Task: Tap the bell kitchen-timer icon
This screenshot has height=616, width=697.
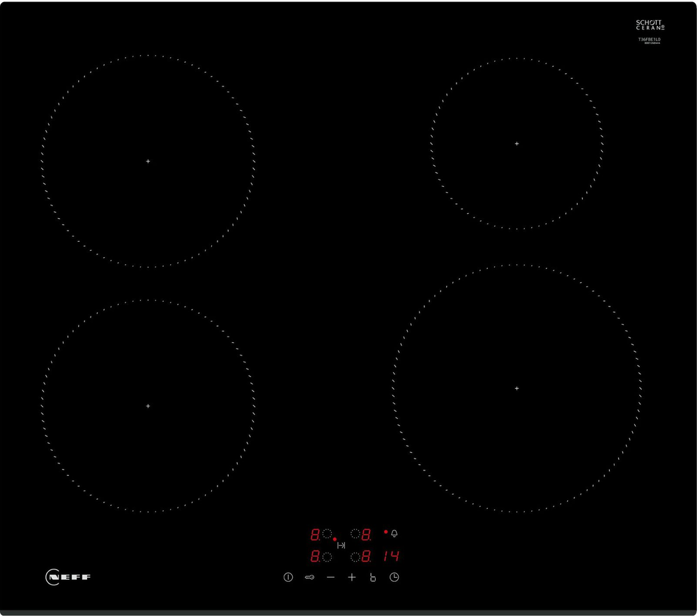Action: (395, 534)
